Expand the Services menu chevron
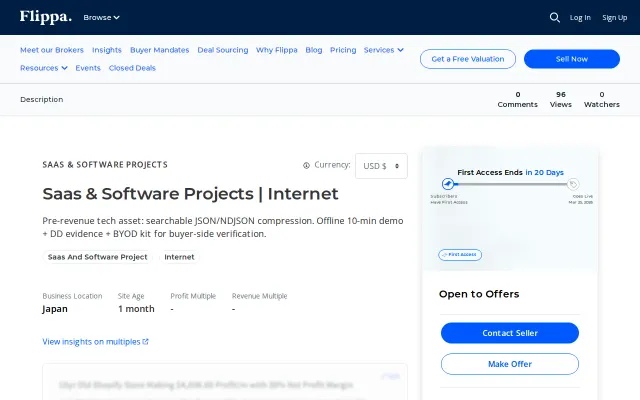The height and width of the screenshot is (400, 640). (400, 50)
